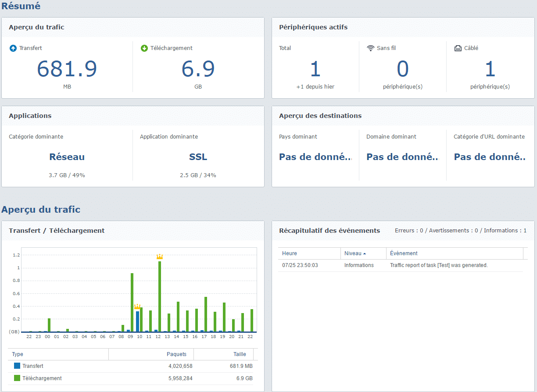Click the Aperçu des destinations panel title

[x=320, y=116]
